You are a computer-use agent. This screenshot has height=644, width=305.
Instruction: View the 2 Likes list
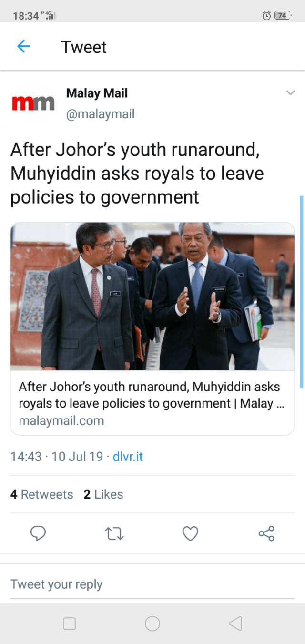pos(103,494)
